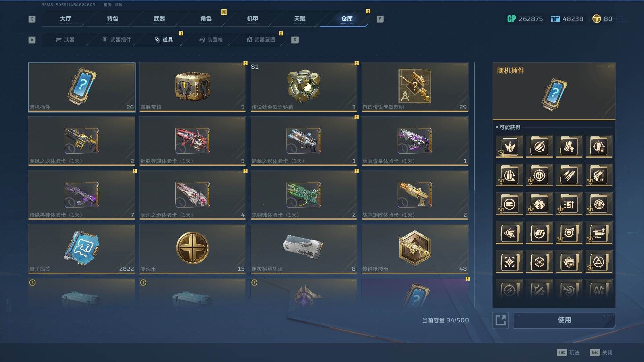The width and height of the screenshot is (644, 362).
Task: Select the 量子振芯 chip item
Action: click(x=82, y=249)
